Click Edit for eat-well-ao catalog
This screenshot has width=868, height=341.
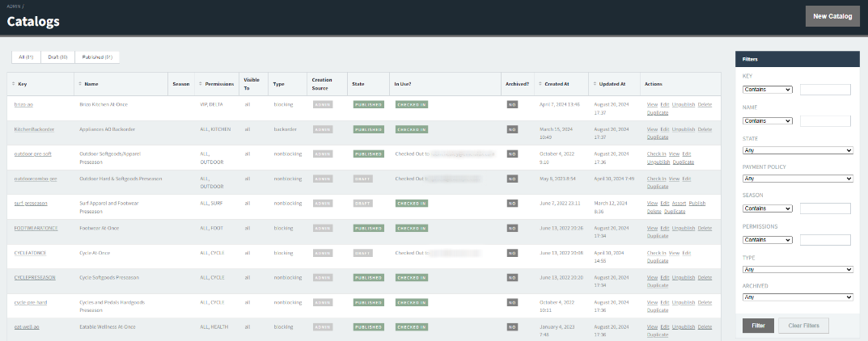[x=665, y=327]
